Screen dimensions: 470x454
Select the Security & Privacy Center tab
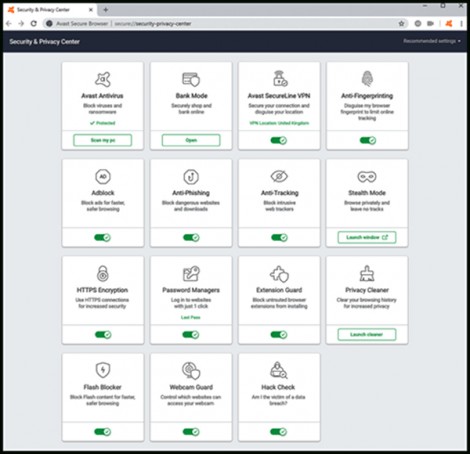pos(50,10)
